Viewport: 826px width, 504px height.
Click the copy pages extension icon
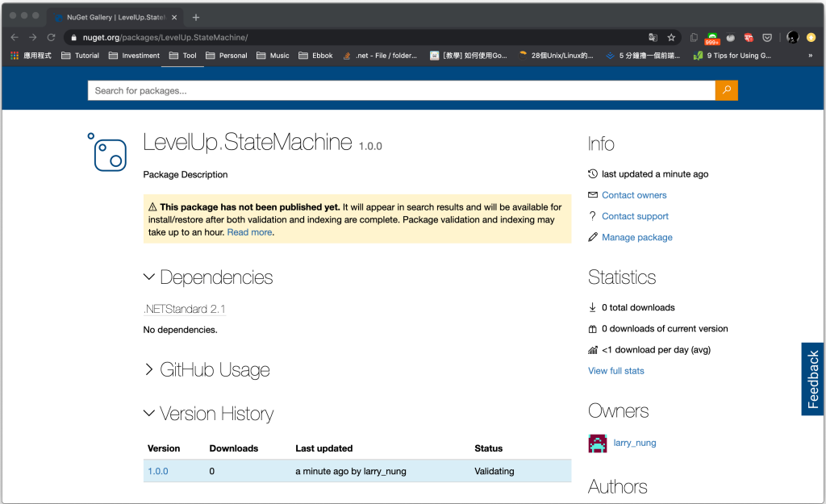(x=694, y=37)
